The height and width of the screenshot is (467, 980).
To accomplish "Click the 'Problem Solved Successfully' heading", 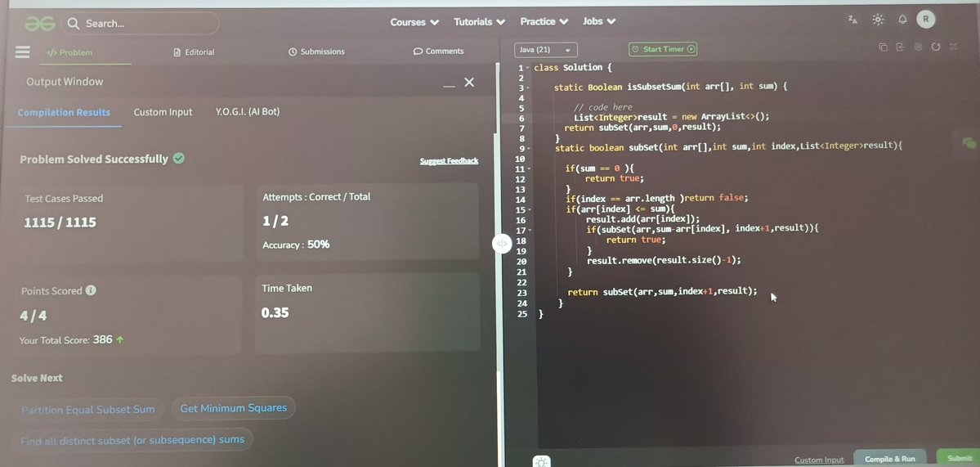I will (x=94, y=159).
